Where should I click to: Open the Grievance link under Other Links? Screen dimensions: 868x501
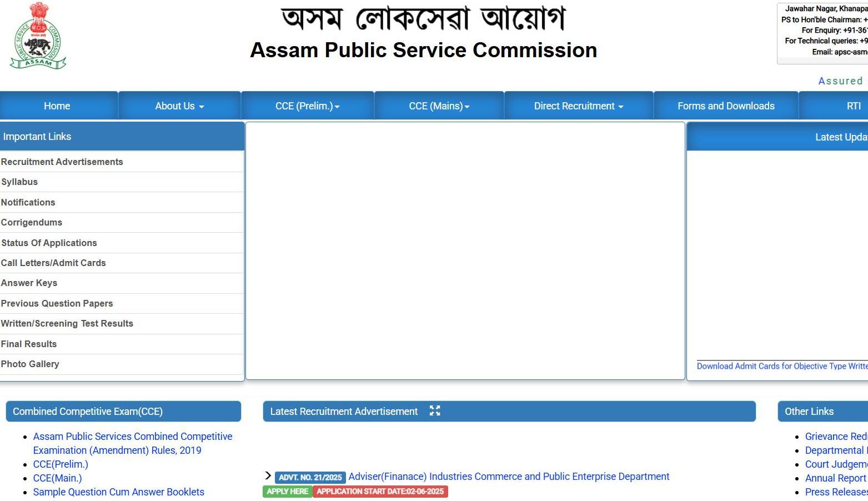pyautogui.click(x=836, y=437)
